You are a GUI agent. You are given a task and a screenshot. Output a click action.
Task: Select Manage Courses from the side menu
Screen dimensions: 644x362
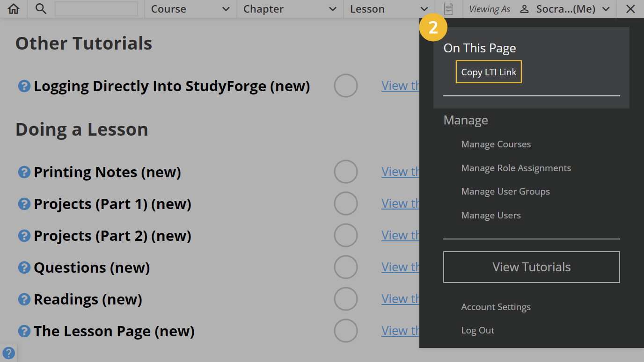(x=496, y=144)
